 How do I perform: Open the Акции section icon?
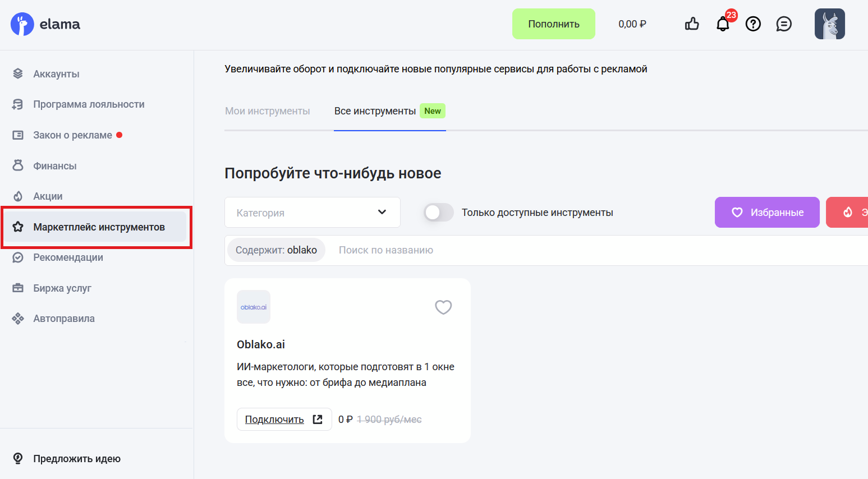17,196
